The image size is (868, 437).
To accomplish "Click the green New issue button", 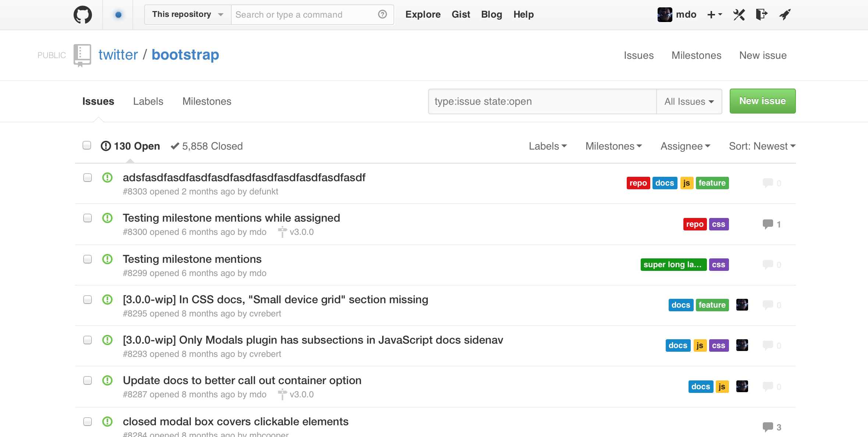I will (762, 101).
